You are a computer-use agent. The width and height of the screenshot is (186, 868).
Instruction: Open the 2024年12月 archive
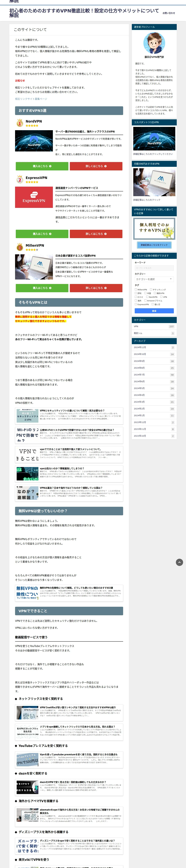tap(154, 347)
